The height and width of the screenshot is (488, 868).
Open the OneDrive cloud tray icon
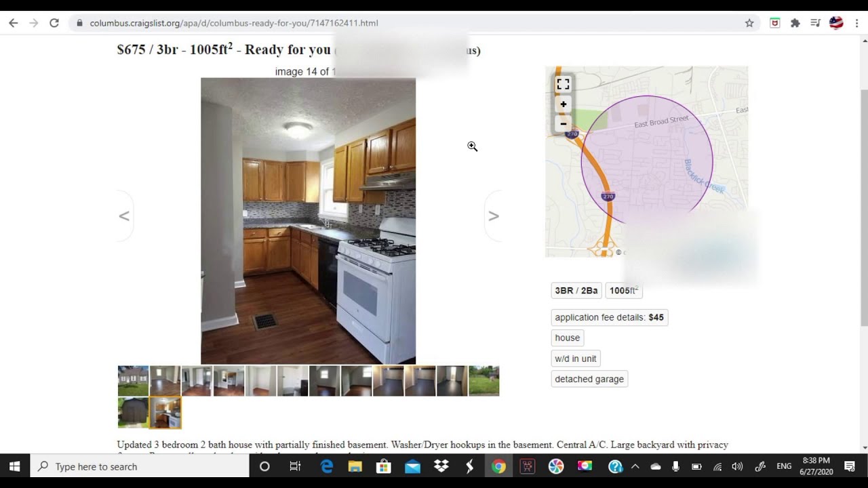tap(656, 466)
